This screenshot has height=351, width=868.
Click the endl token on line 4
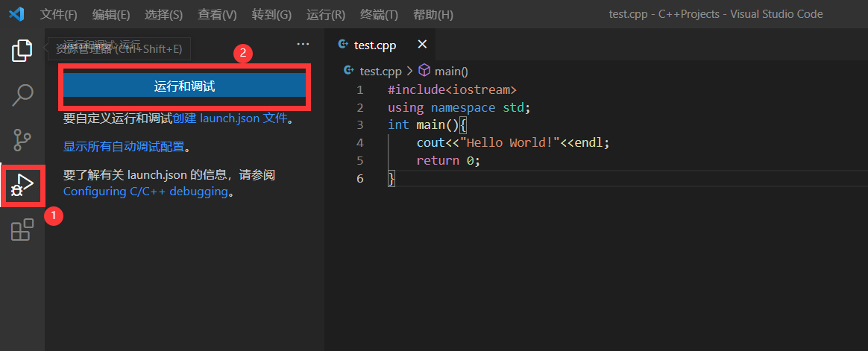[x=588, y=143]
